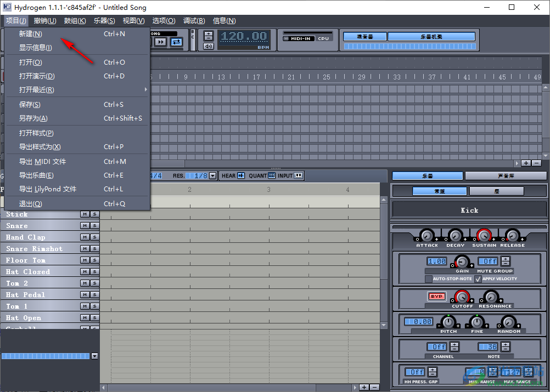
Task: Click the fast forward transport button
Action: coord(161,42)
